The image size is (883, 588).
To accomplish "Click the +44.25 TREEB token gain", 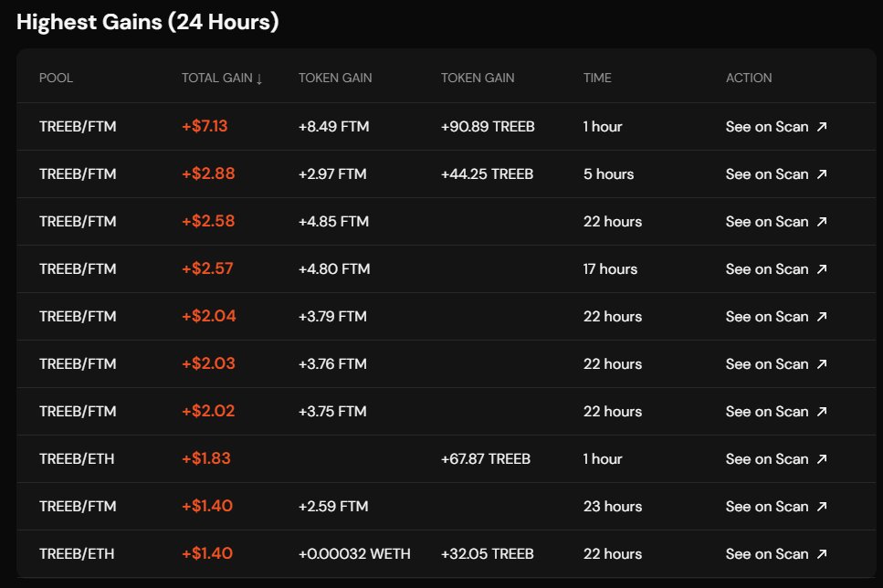I will [487, 174].
